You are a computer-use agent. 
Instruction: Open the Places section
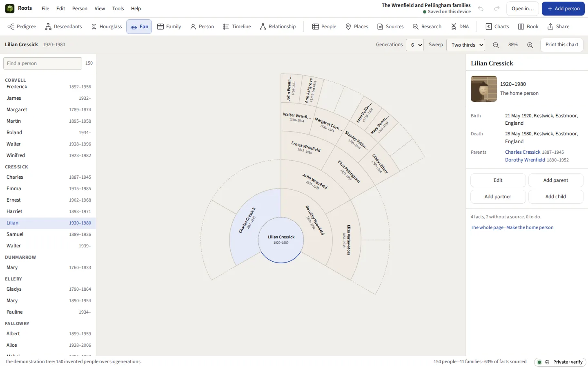point(357,27)
